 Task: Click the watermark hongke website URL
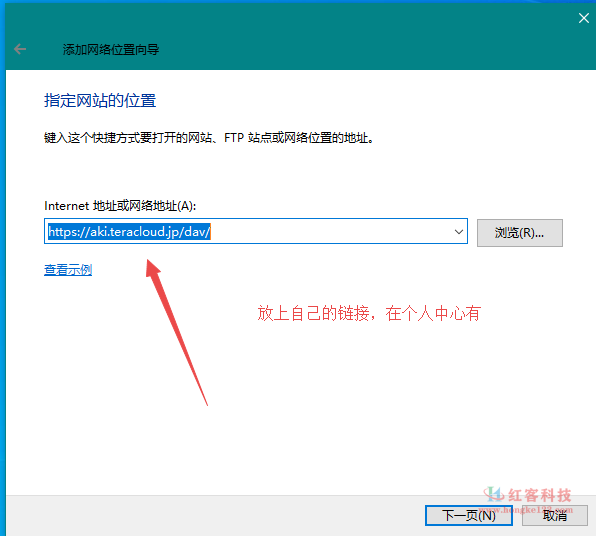coord(525,509)
